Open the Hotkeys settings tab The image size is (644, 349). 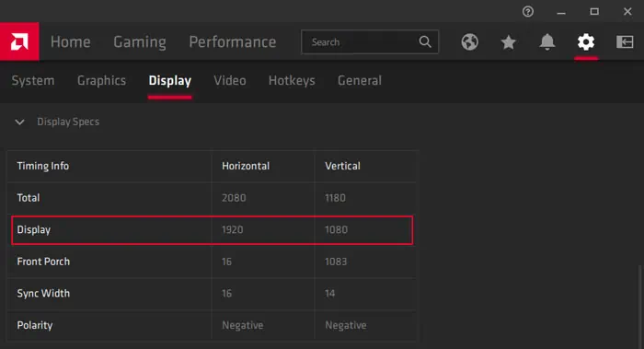click(x=292, y=80)
